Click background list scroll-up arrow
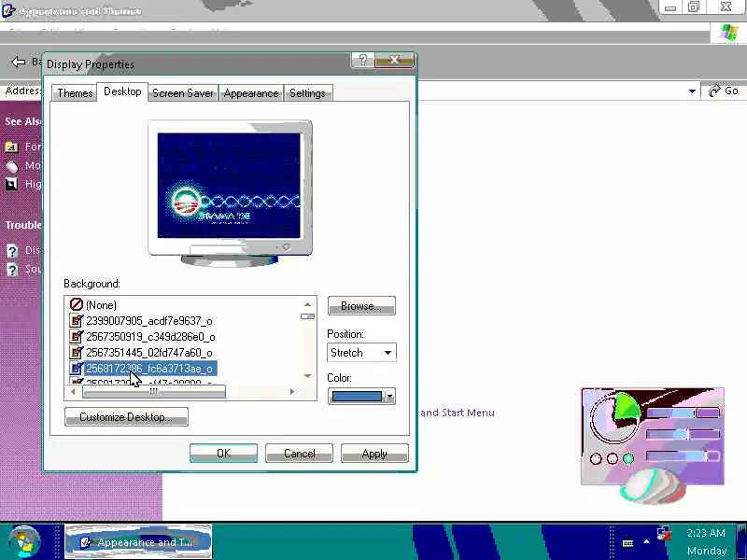Screen dimensions: 747x560 click(308, 304)
